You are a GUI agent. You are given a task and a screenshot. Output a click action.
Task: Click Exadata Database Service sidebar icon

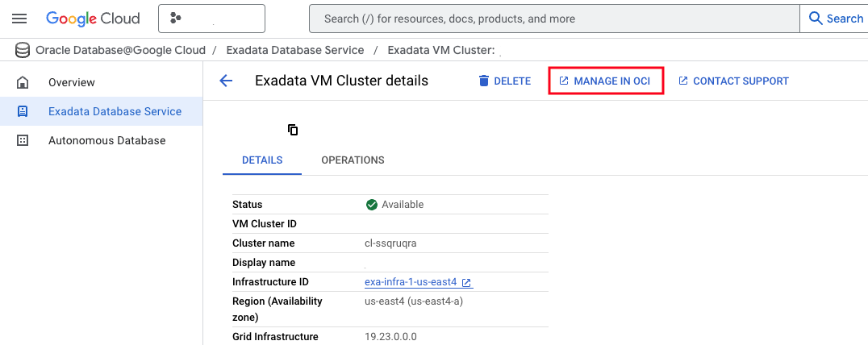[23, 112]
